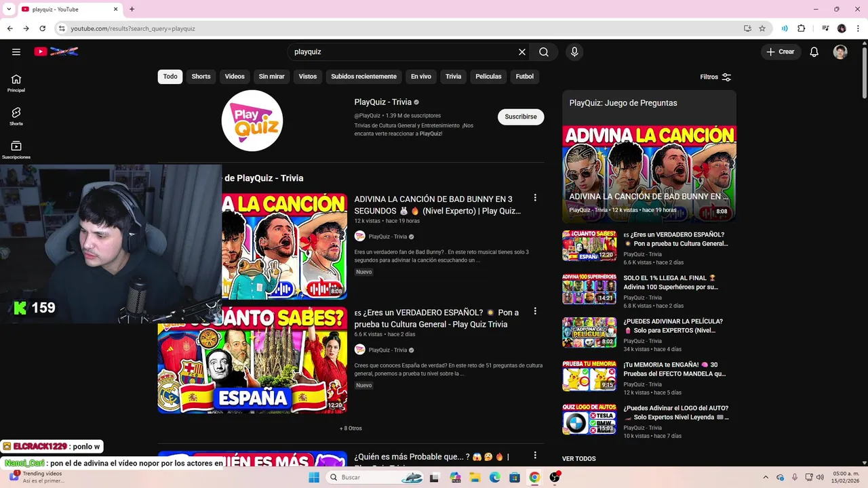Open ¿Eres un VERDADERO ESPAÑOL? result title

pos(438,319)
